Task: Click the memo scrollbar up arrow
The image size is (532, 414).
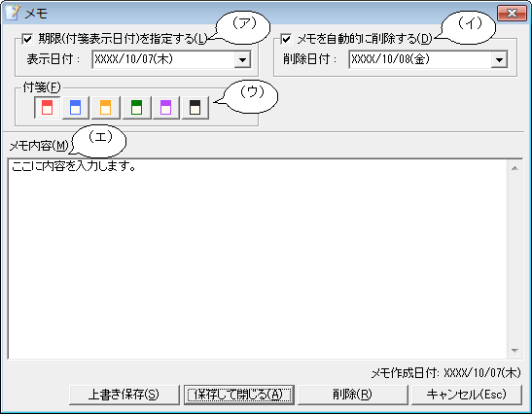Action: [514, 168]
